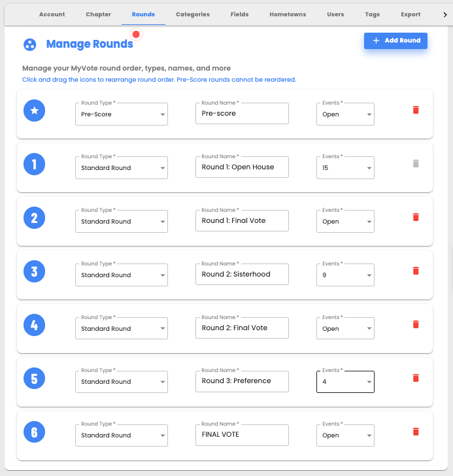453x476 pixels.
Task: Switch to the Account tab
Action: point(52,14)
